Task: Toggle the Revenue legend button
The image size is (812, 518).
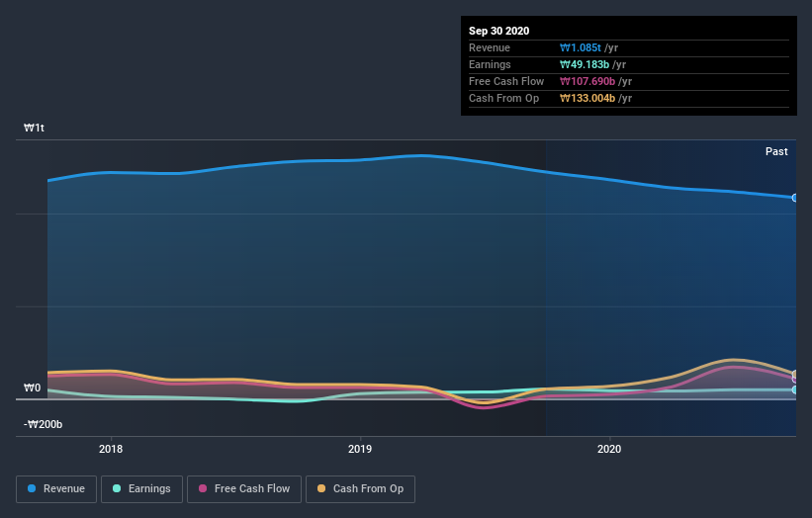Action: 56,489
